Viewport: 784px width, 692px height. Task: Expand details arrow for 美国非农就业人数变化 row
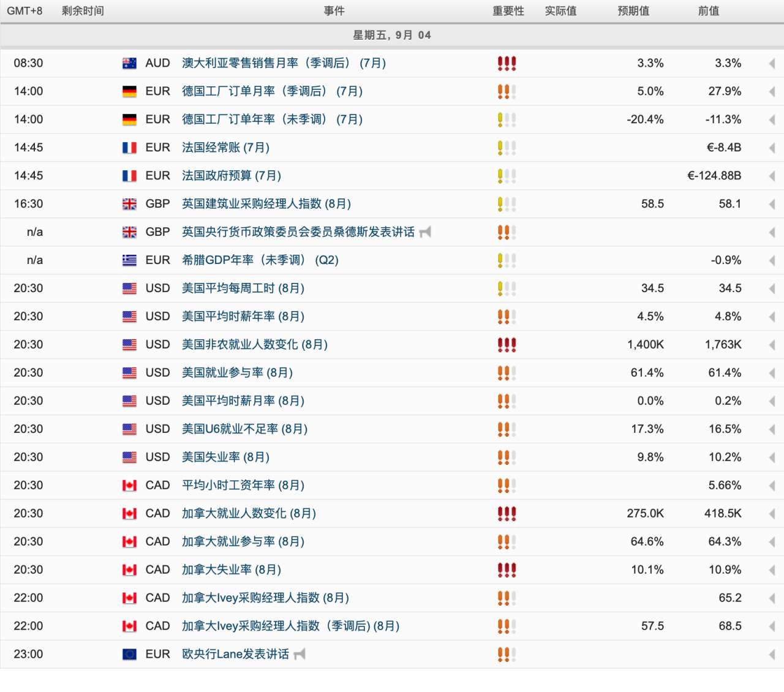[x=772, y=345]
